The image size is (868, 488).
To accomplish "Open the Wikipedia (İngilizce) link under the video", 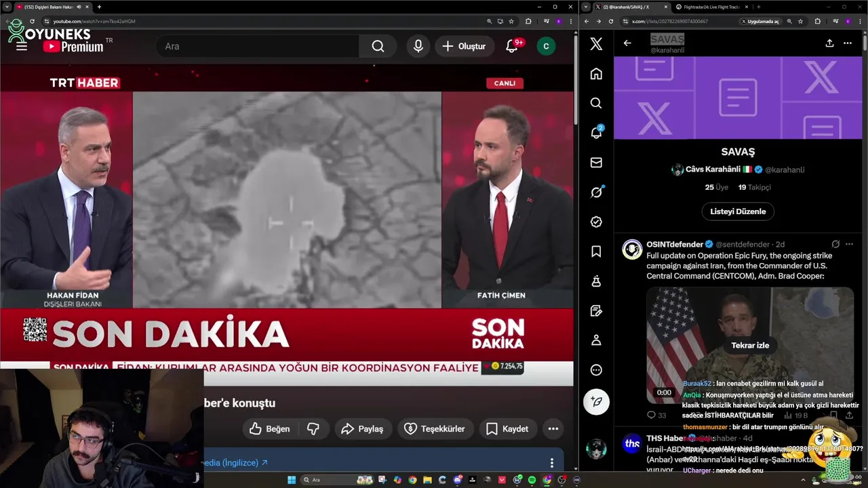I will click(x=235, y=463).
